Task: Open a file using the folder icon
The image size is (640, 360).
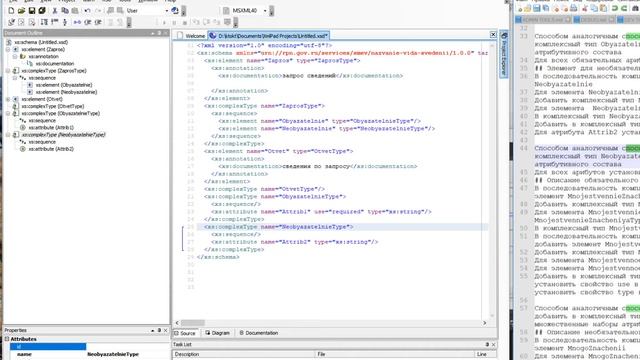Action: [21, 11]
